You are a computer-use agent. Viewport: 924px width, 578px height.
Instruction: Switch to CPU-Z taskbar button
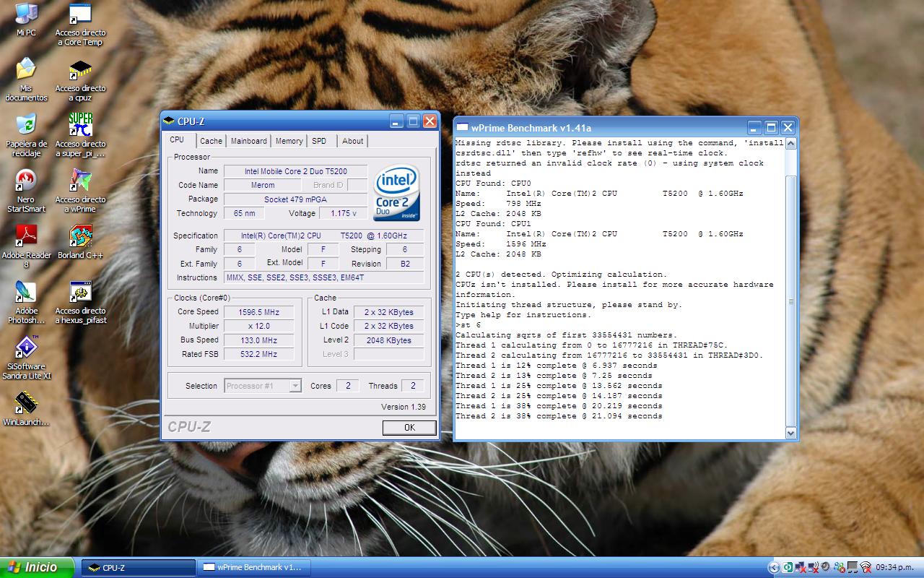tap(138, 568)
